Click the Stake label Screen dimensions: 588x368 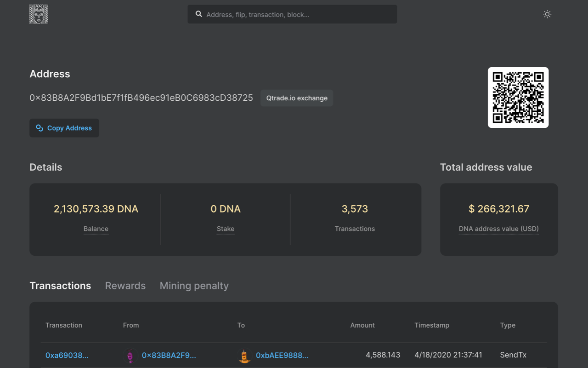pos(226,229)
